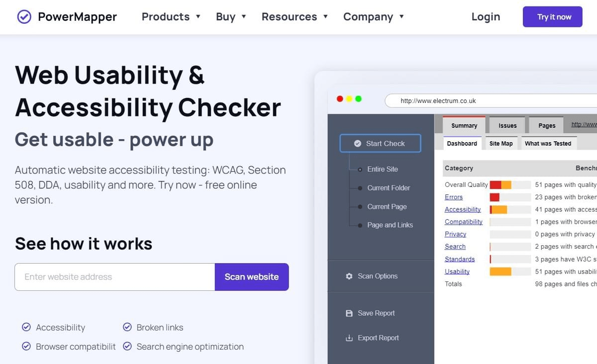Screen dimensions: 597x364
Task: Open the Site Map tab
Action: [x=501, y=143]
